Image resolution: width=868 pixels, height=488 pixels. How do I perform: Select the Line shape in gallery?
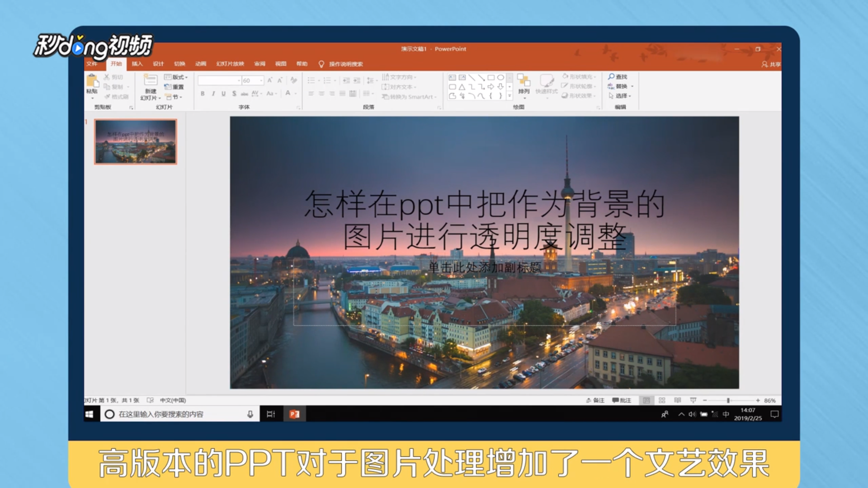tap(472, 78)
